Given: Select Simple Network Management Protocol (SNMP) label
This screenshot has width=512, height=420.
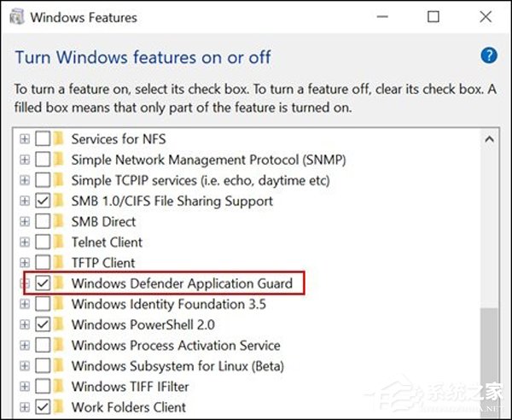Looking at the screenshot, I should pos(197,160).
